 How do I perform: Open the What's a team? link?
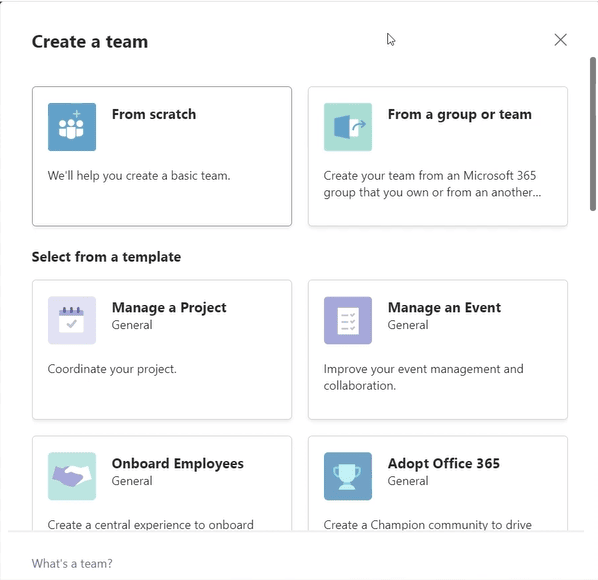(x=72, y=564)
